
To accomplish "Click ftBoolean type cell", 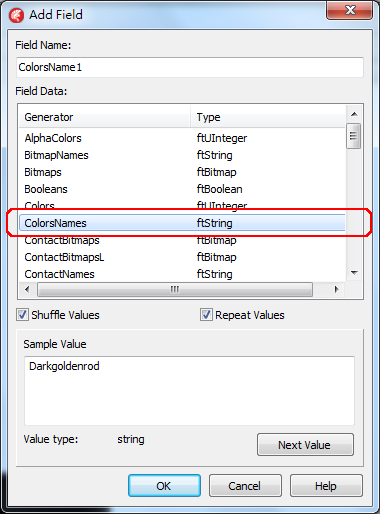I will tap(219, 189).
